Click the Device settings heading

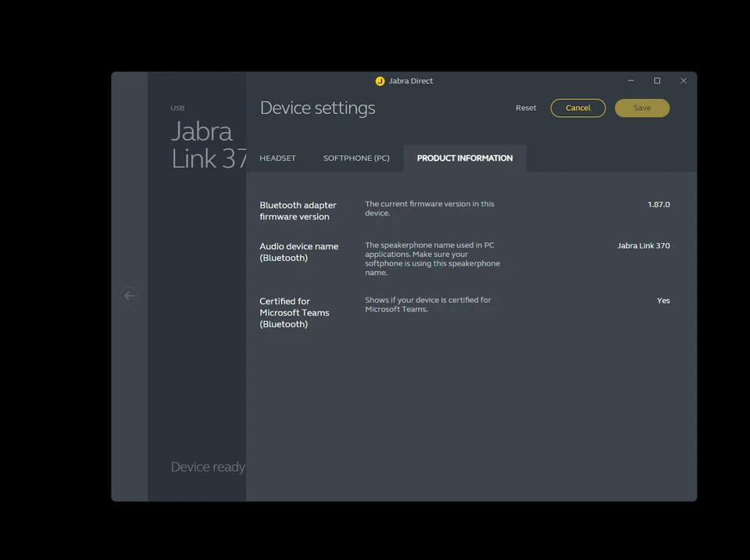pyautogui.click(x=317, y=107)
